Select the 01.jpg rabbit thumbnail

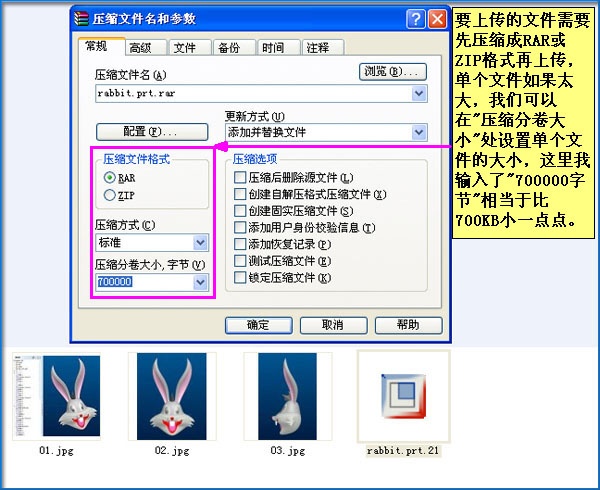point(57,396)
